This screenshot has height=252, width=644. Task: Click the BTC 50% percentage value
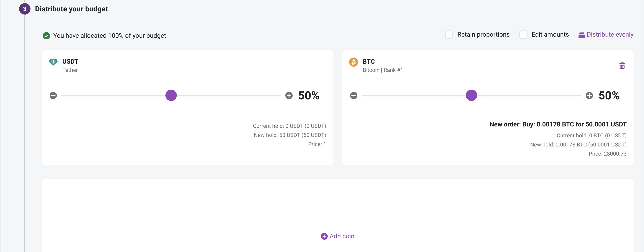tap(609, 96)
